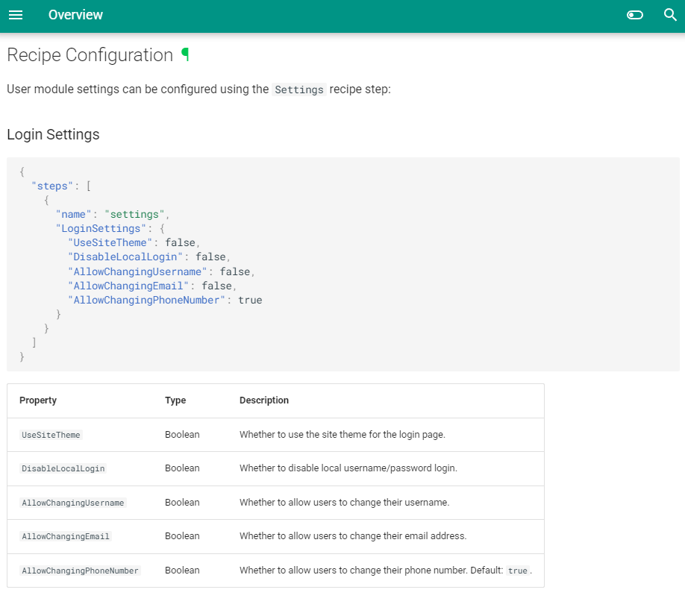Viewport: 685px width, 616px height.
Task: Click the Recipe Configuration pilcrow permalink
Action: [185, 55]
